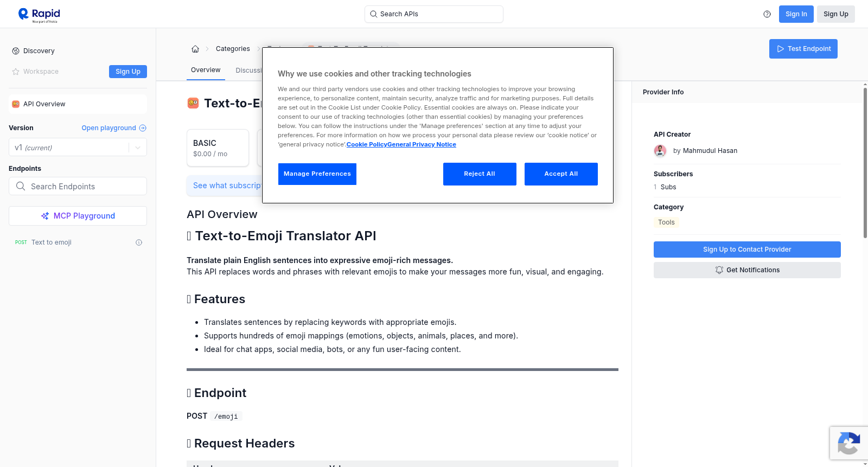The height and width of the screenshot is (467, 868).
Task: Focus the Search Endpoints field
Action: (78, 186)
